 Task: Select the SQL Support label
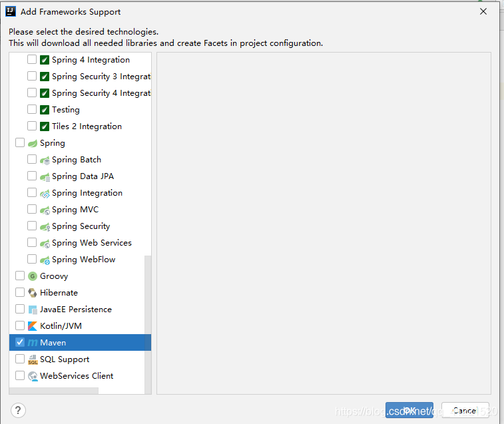point(65,359)
